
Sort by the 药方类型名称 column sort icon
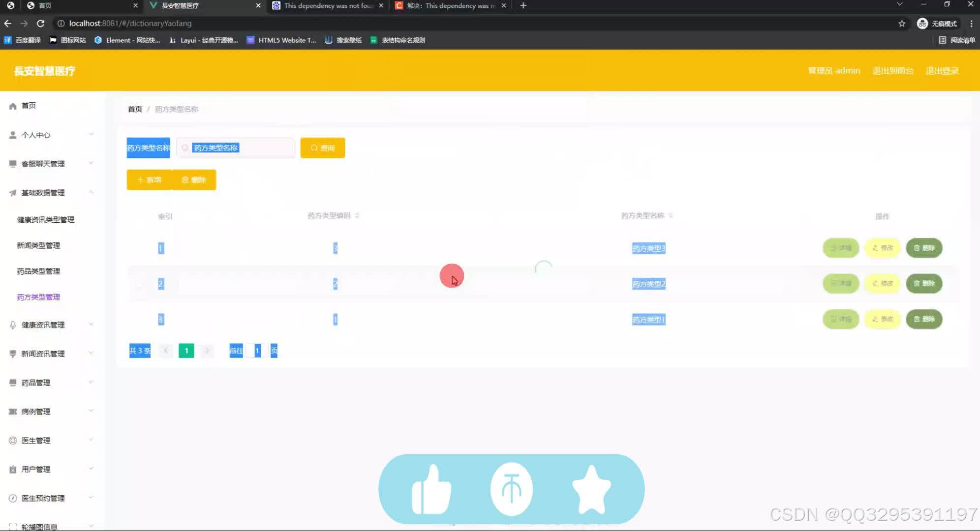point(671,216)
